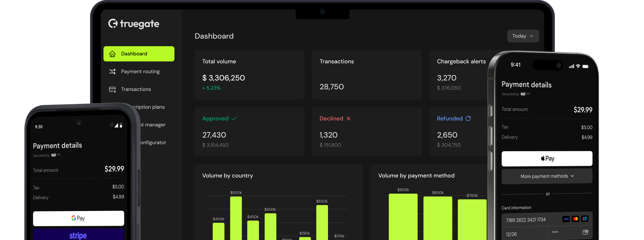Click the Declined X icon
Viewport: 644px width, 240px height.
[349, 119]
